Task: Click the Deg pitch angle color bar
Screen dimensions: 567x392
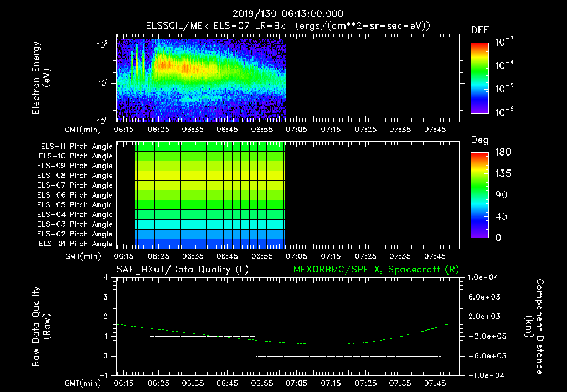Action: [480, 195]
